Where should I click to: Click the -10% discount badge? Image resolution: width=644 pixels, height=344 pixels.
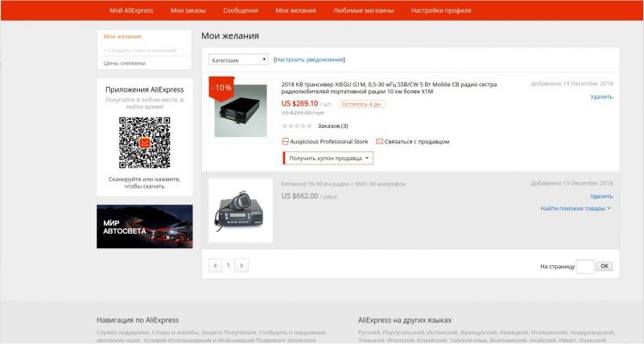221,88
